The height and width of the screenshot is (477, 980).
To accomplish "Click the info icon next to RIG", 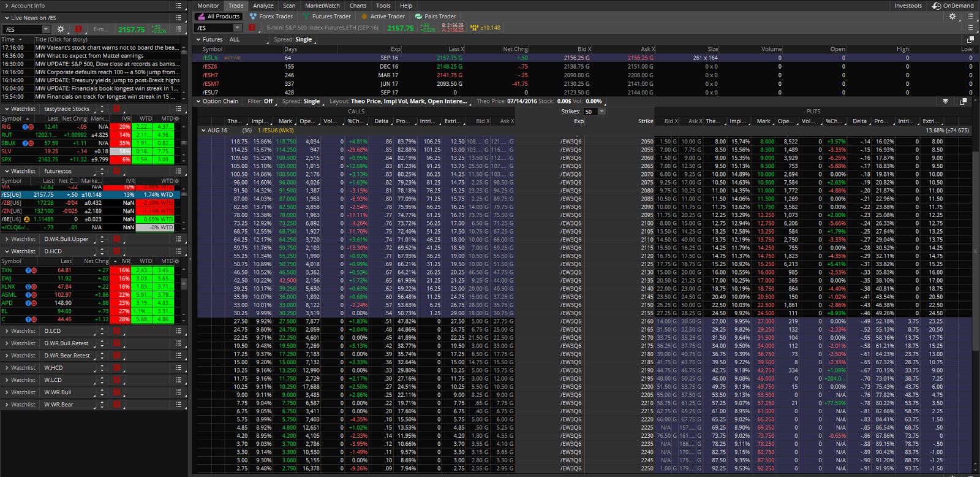I will [26, 127].
